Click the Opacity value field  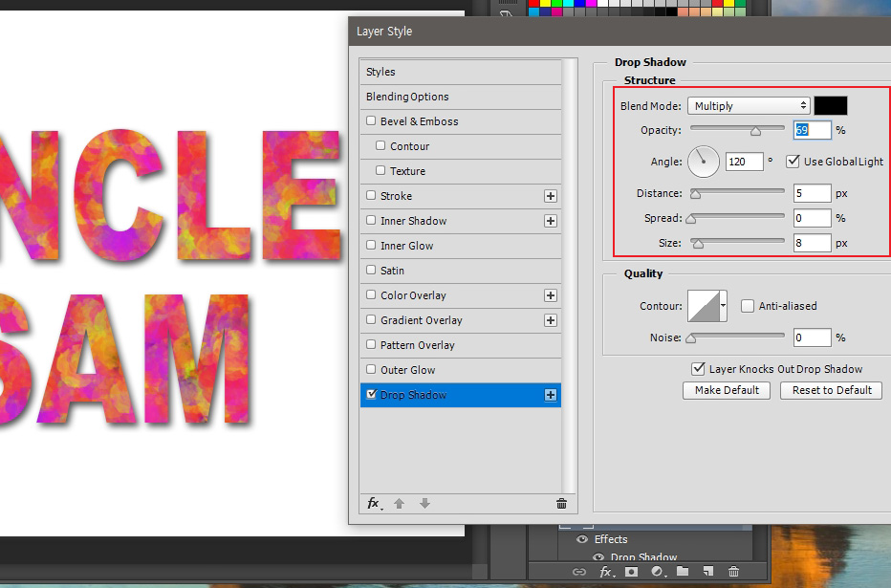[812, 130]
